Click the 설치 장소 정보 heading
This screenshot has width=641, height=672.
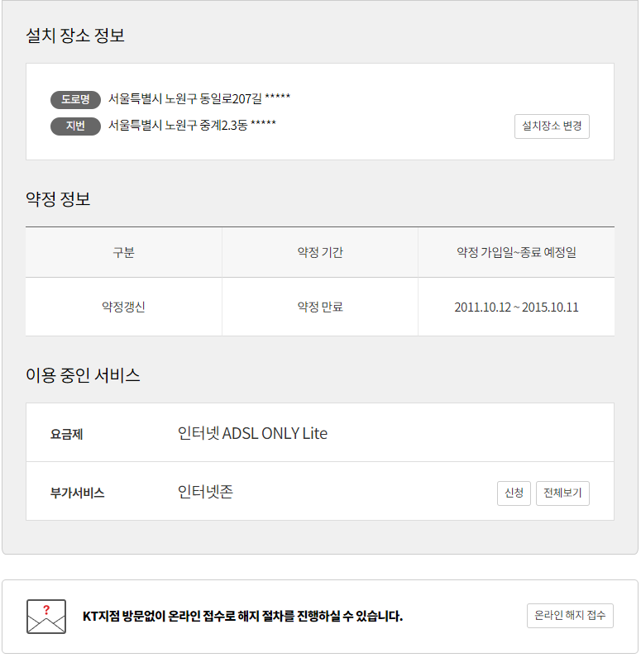(75, 36)
